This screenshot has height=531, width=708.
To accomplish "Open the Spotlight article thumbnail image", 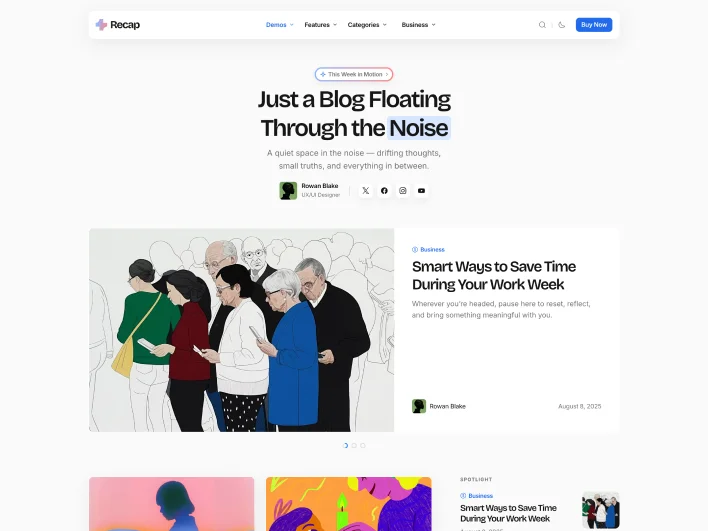I will (601, 510).
